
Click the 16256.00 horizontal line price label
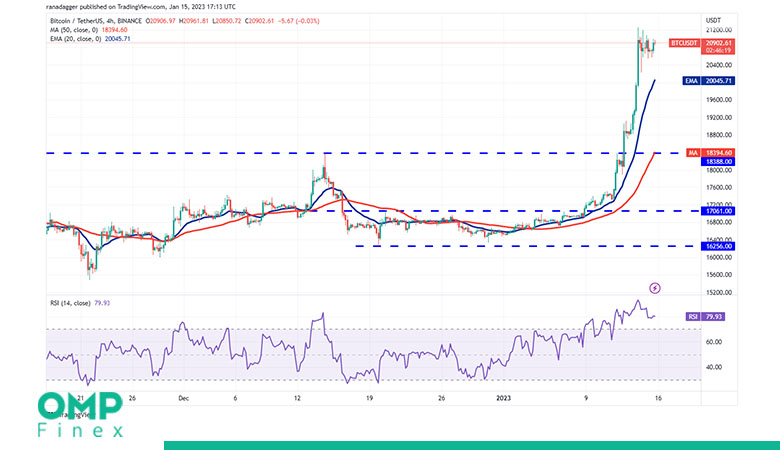coord(718,246)
